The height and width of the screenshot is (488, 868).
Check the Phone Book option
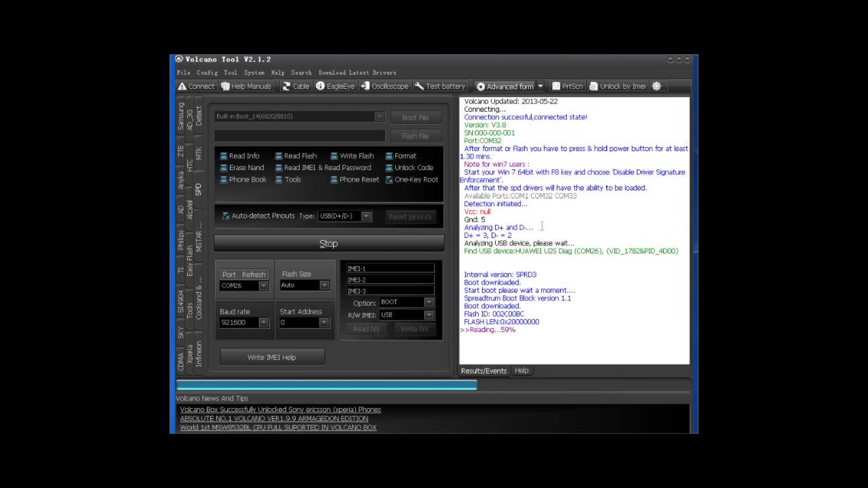(x=224, y=180)
